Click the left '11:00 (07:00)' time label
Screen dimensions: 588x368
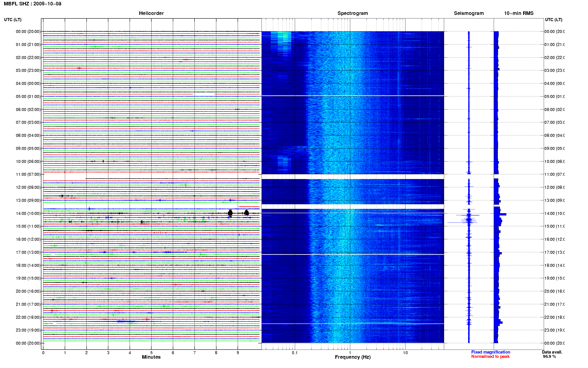coord(28,174)
